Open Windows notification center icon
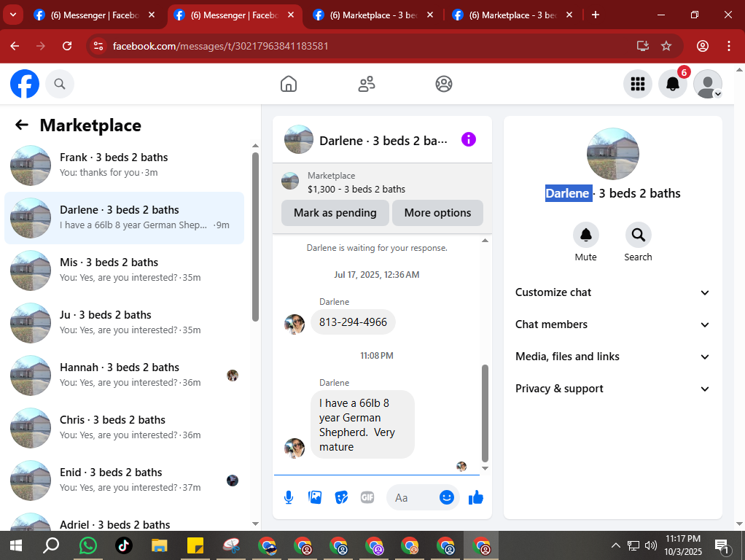Viewport: 745px width, 560px height. (722, 547)
